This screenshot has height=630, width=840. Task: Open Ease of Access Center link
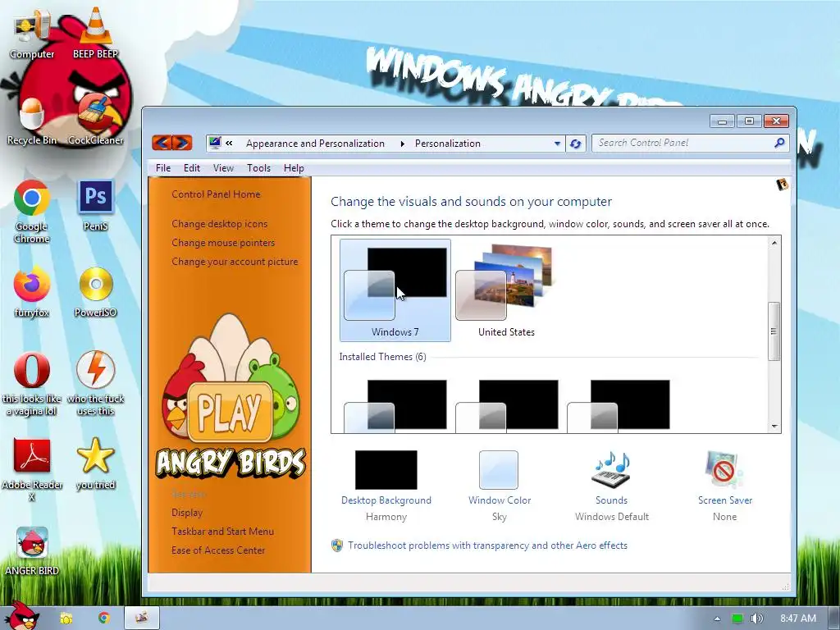pyautogui.click(x=218, y=550)
